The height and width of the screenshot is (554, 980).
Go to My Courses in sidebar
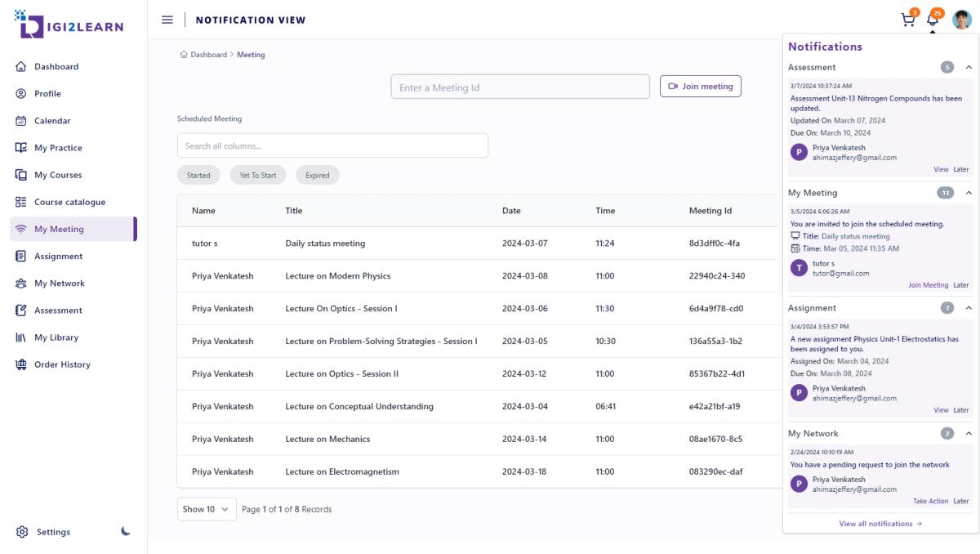57,175
